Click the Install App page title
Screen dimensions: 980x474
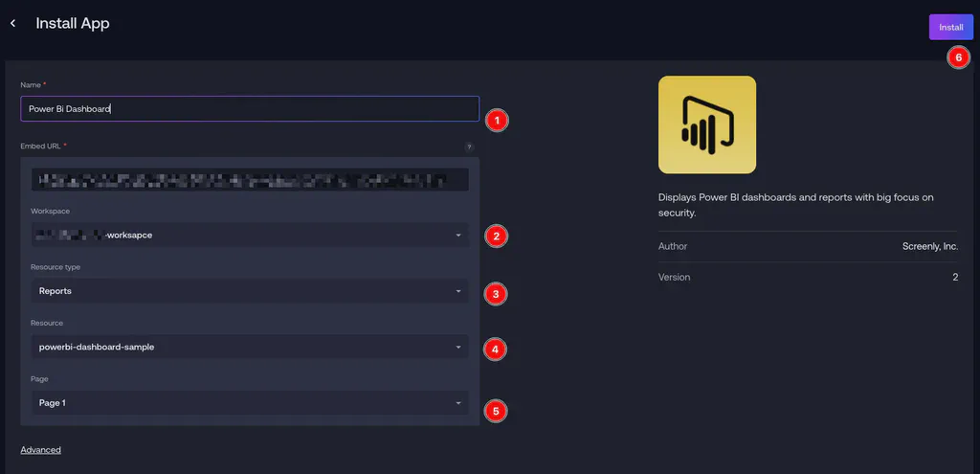pyautogui.click(x=73, y=24)
